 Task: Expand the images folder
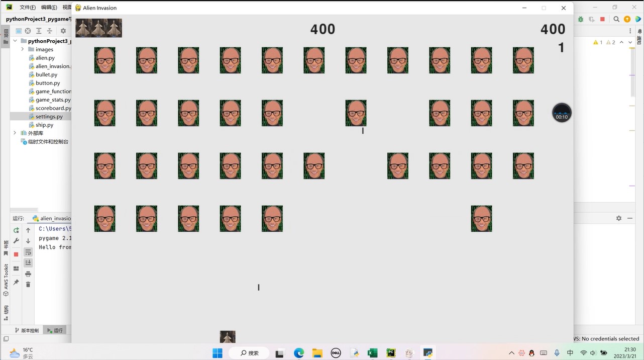pyautogui.click(x=23, y=49)
